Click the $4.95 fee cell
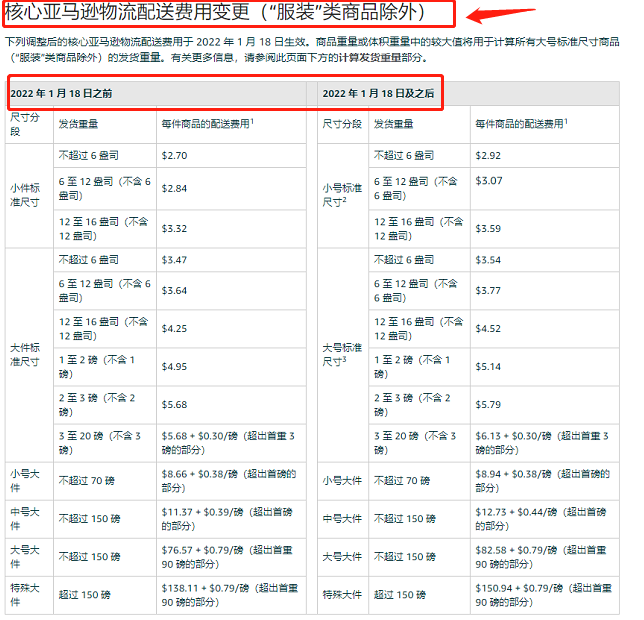This screenshot has width=644, height=620. pos(231,367)
